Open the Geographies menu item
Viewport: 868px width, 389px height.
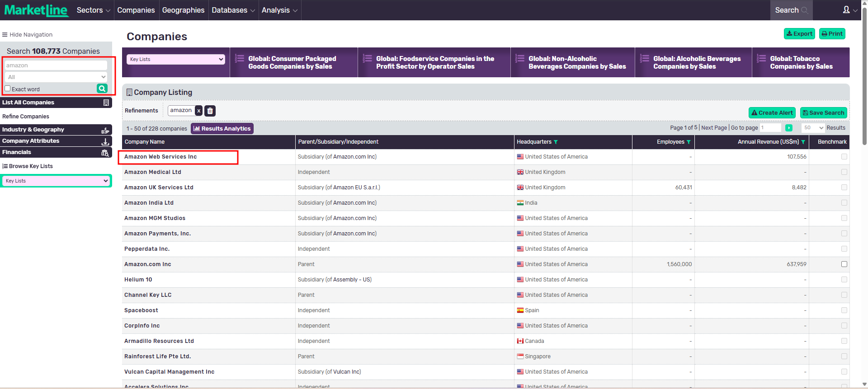tap(183, 10)
